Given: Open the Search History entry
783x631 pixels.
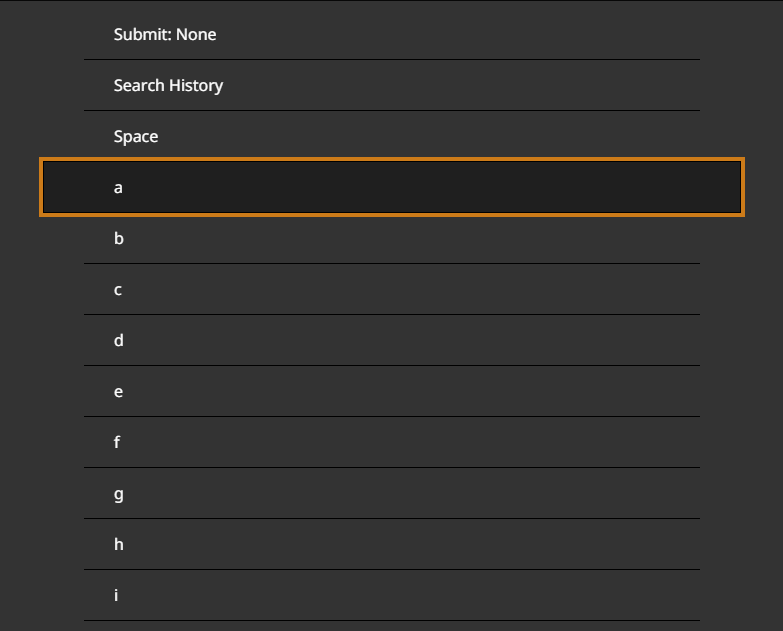Looking at the screenshot, I should (x=390, y=86).
